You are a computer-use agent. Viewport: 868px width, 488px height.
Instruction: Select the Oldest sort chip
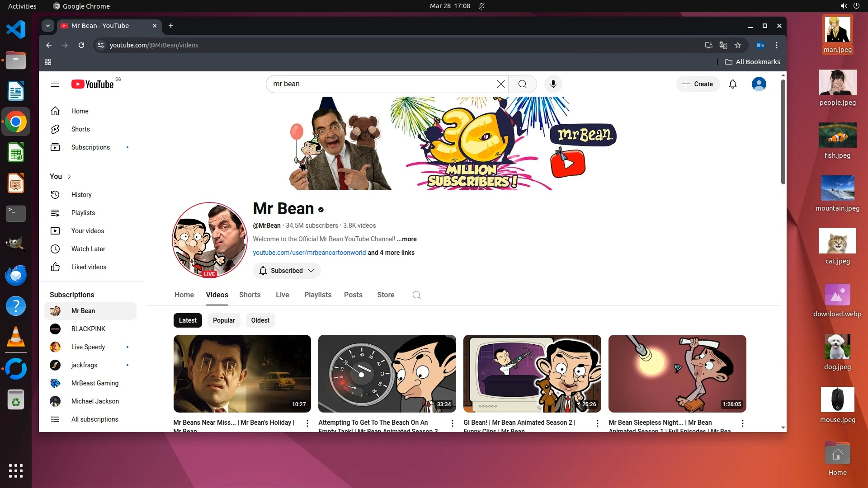tap(260, 320)
